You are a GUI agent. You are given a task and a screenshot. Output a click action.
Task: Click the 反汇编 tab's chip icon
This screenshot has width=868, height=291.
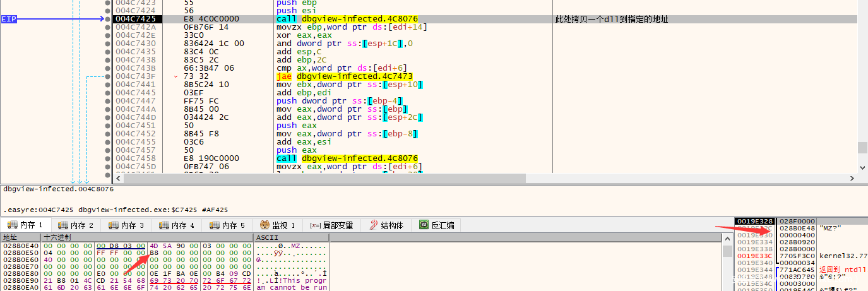click(x=424, y=225)
